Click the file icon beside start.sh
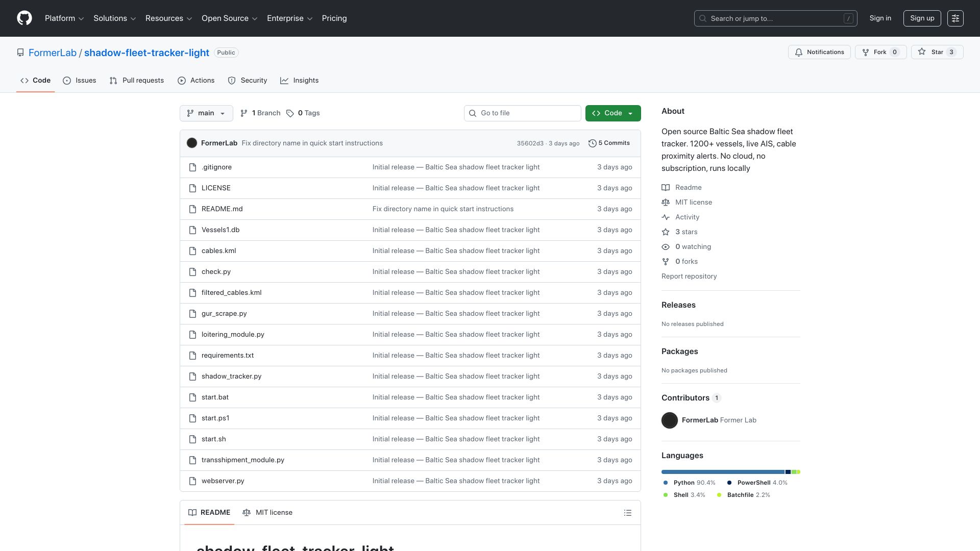Image resolution: width=980 pixels, height=551 pixels. [192, 439]
